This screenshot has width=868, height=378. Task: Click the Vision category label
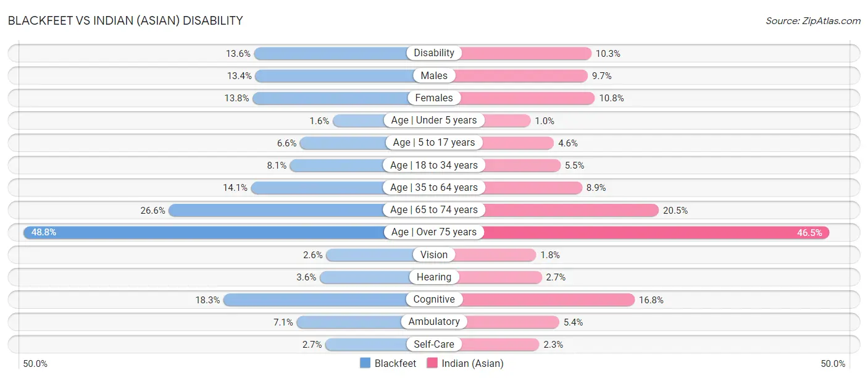click(434, 254)
